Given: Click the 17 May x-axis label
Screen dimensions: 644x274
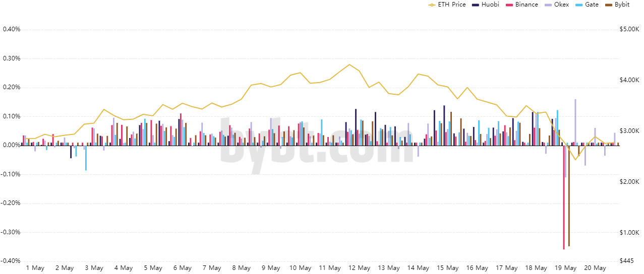Looking at the screenshot, I should 507,268.
